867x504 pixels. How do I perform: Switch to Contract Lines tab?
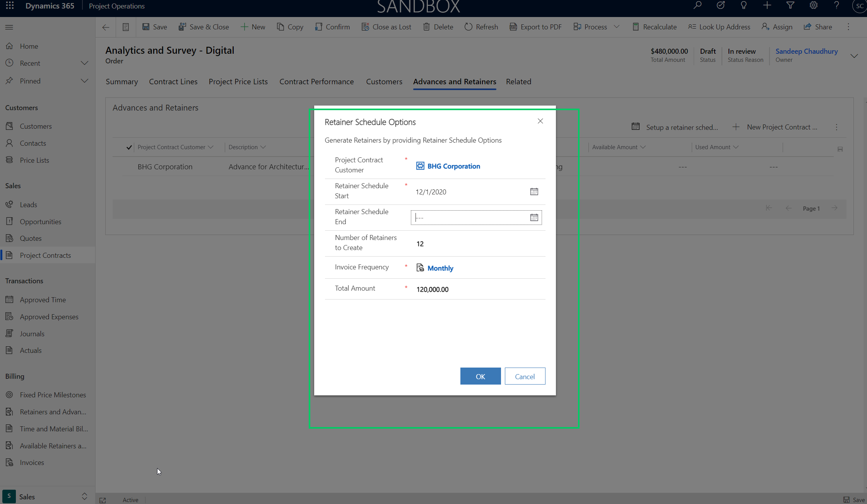click(173, 82)
